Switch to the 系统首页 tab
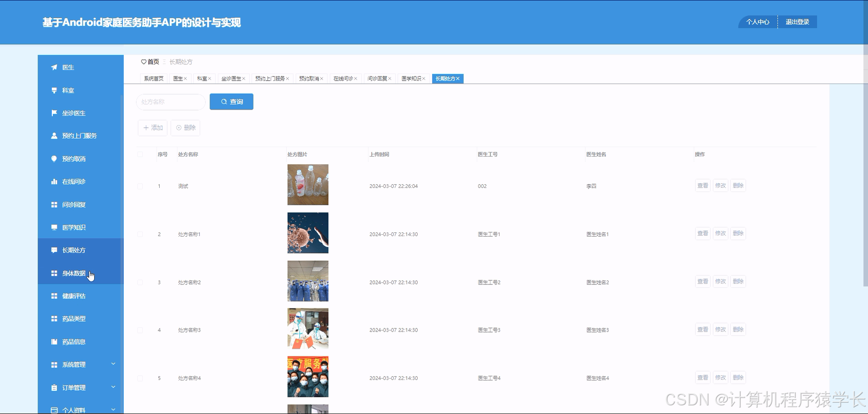 pyautogui.click(x=154, y=79)
